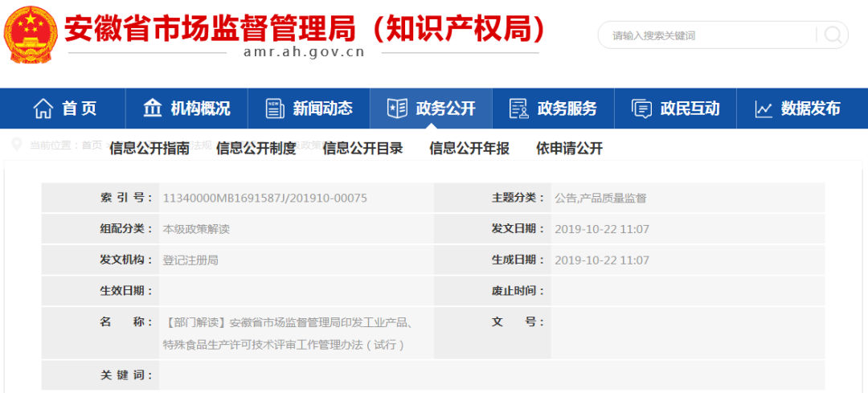Click the 名称 field label
Image resolution: width=868 pixels, height=393 pixels.
[126, 322]
